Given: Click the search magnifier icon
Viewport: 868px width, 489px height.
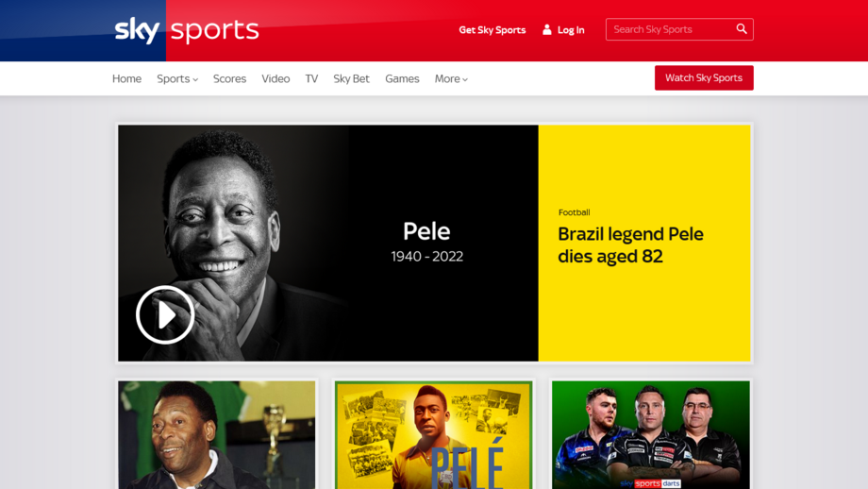Looking at the screenshot, I should tap(742, 29).
